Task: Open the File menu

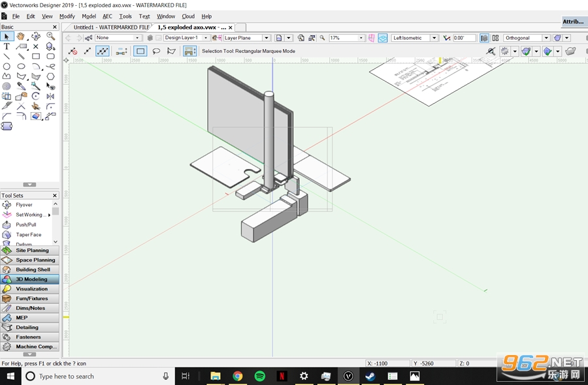Action: tap(16, 16)
